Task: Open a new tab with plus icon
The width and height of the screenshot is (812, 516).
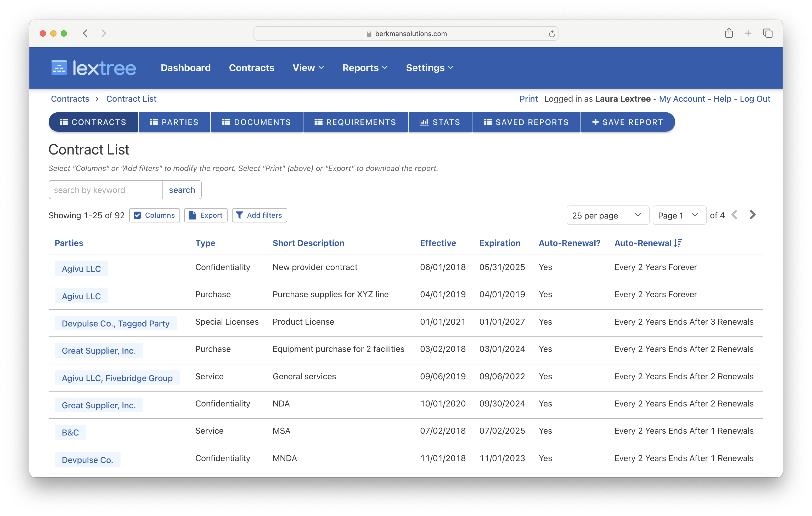Action: (x=748, y=33)
